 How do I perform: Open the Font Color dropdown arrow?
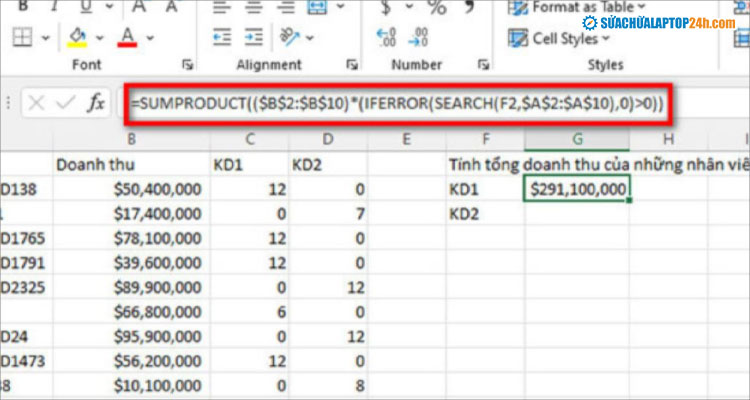click(150, 37)
